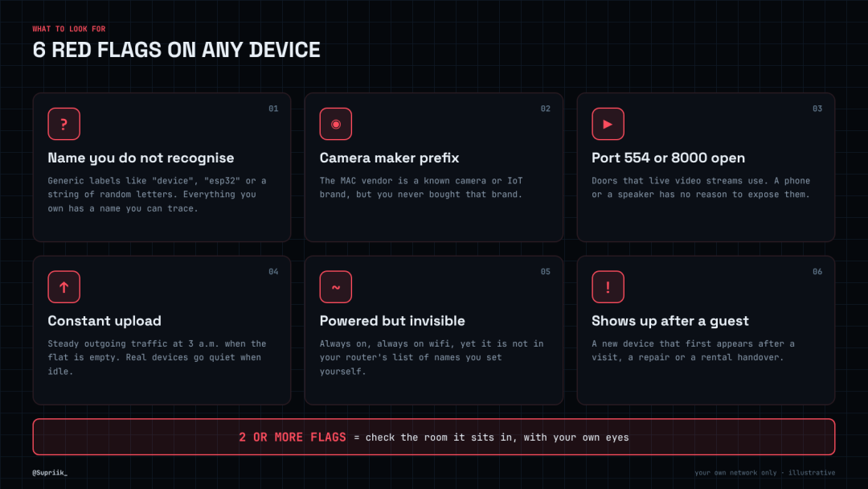Select the heading 'Port 554 or 8000 open'
The width and height of the screenshot is (868, 489).
tap(668, 158)
